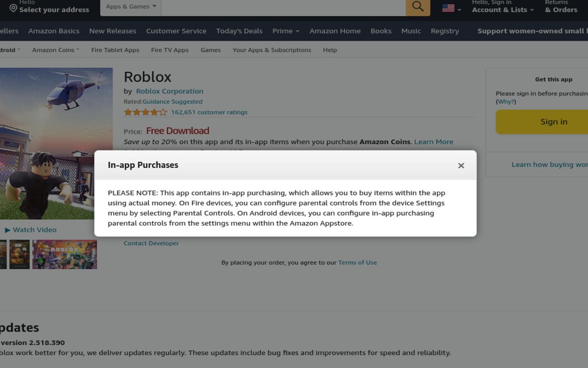The image size is (588, 368).
Task: Open the Games subnav item
Action: 210,50
